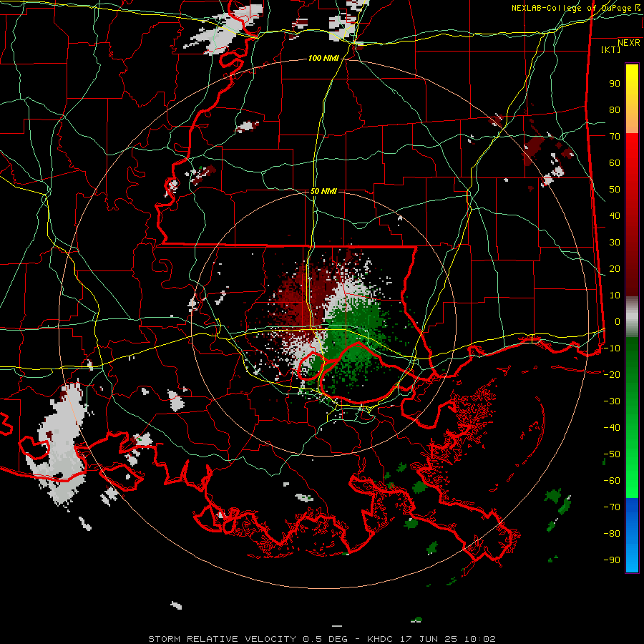
Task: Select the NEXR label above the scale
Action: [x=629, y=43]
